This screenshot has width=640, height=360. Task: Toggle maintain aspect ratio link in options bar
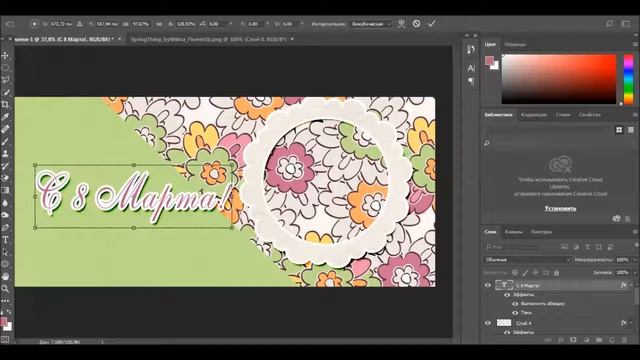160,24
